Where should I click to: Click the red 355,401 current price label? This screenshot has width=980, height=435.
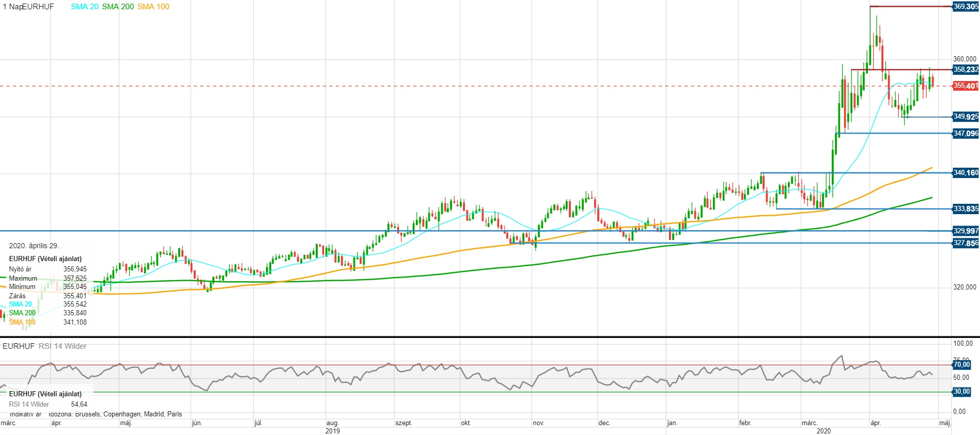(x=966, y=86)
